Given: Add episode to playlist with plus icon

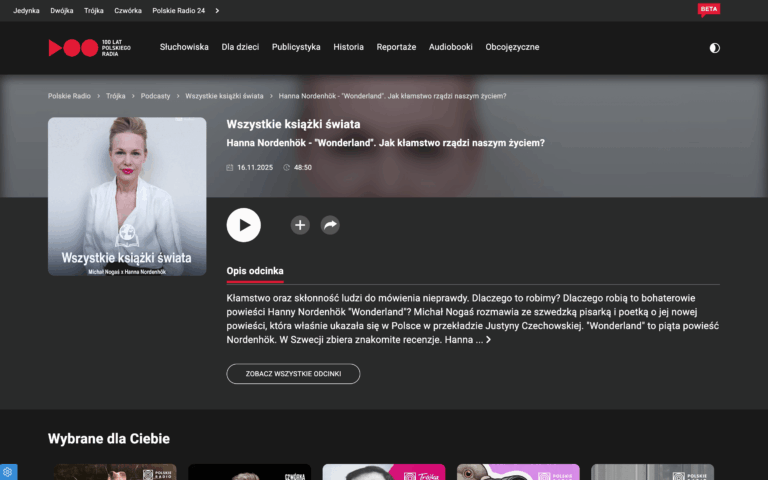Looking at the screenshot, I should coord(300,225).
